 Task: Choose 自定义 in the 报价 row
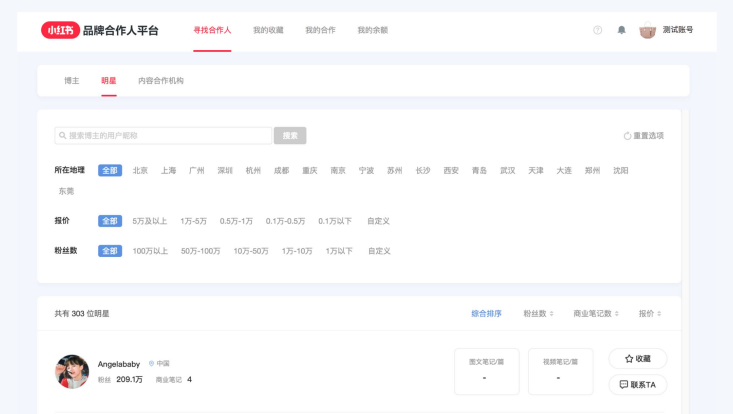(x=378, y=221)
